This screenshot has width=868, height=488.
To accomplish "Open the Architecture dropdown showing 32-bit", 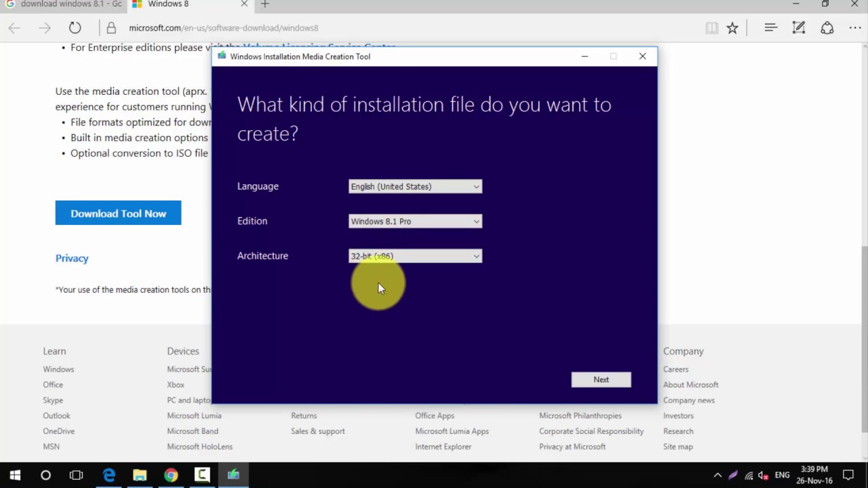I will pyautogui.click(x=415, y=256).
